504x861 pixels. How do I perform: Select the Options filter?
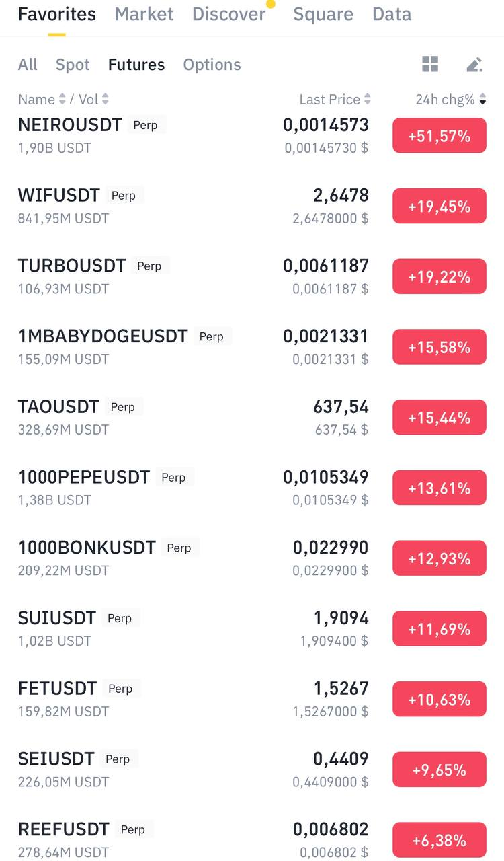point(212,65)
